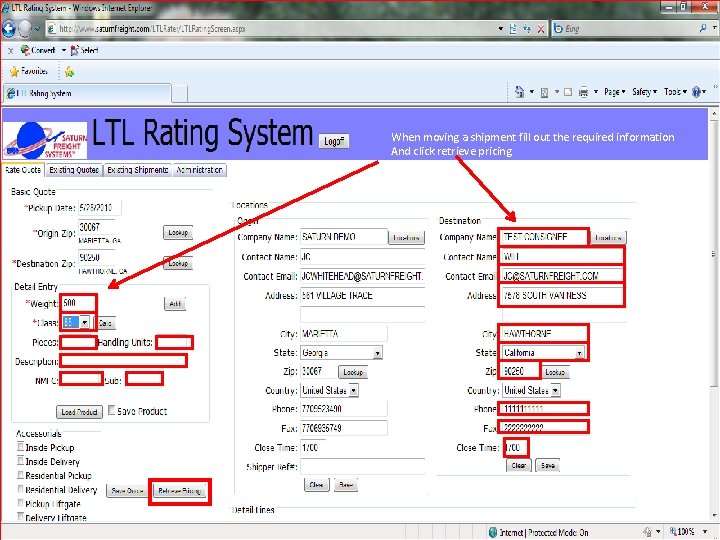Image resolution: width=720 pixels, height=540 pixels.
Task: Click the Description input field
Action: click(x=124, y=361)
